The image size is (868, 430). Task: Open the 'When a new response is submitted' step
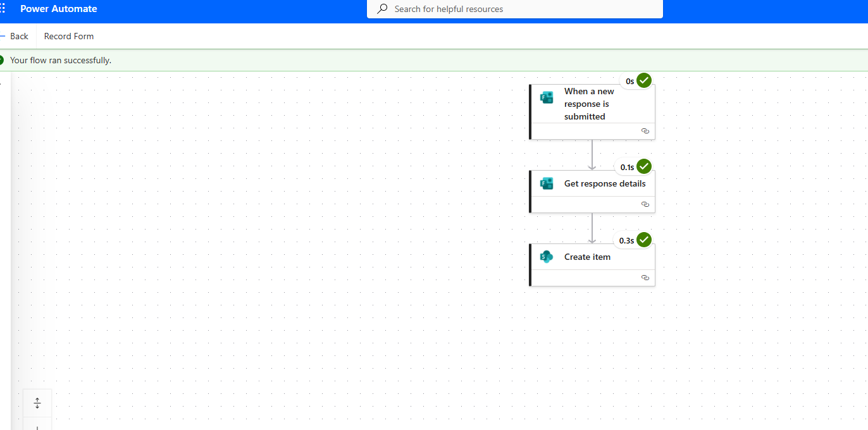tap(588, 104)
